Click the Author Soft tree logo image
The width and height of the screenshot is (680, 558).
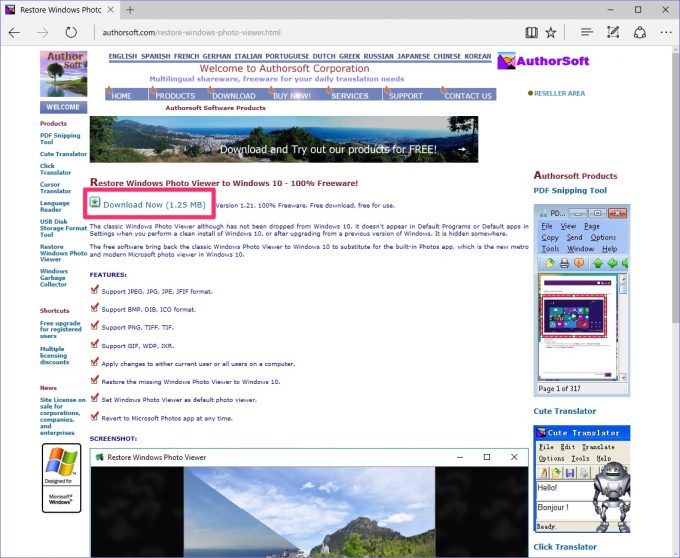(63, 74)
